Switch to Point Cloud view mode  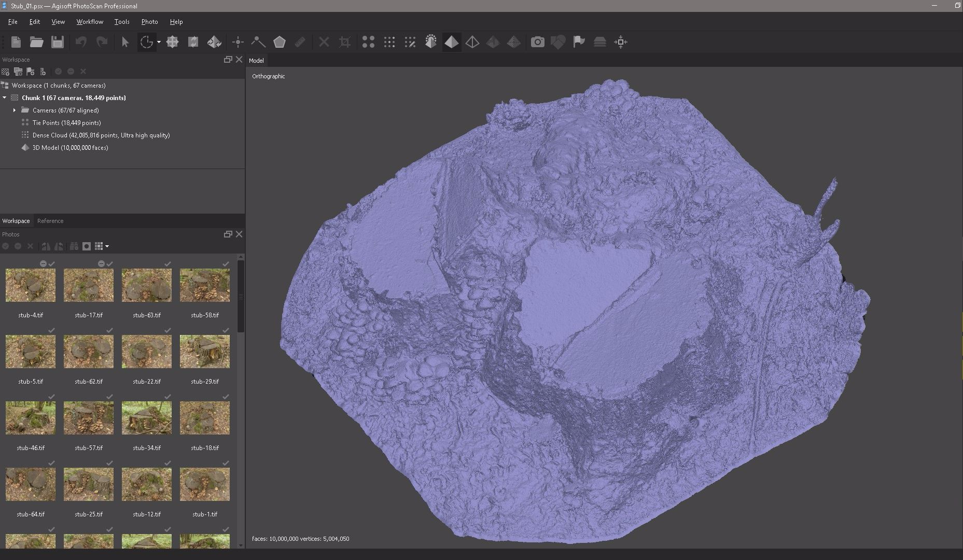coord(368,42)
